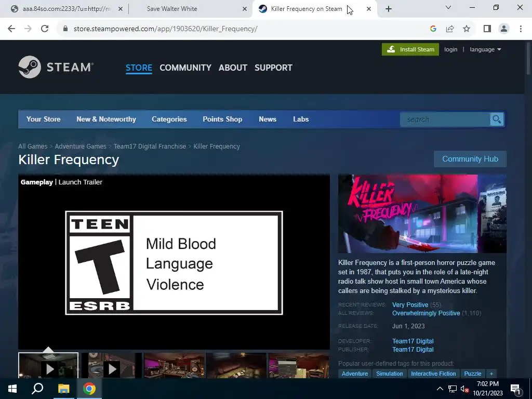Expand the New & Noteworthy menu
This screenshot has height=399, width=532.
pyautogui.click(x=106, y=119)
